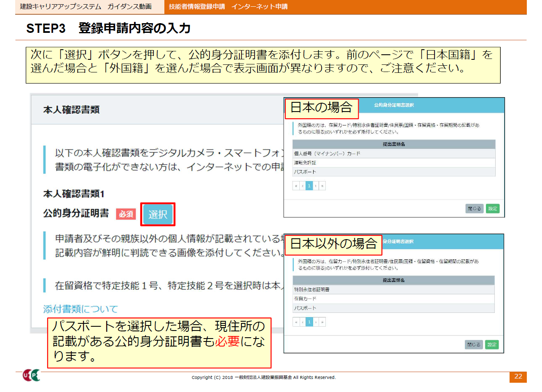The image size is (542, 392).
Task: Click 提出書類名 column header in 日本の場合 dialog
Action: click(394, 144)
